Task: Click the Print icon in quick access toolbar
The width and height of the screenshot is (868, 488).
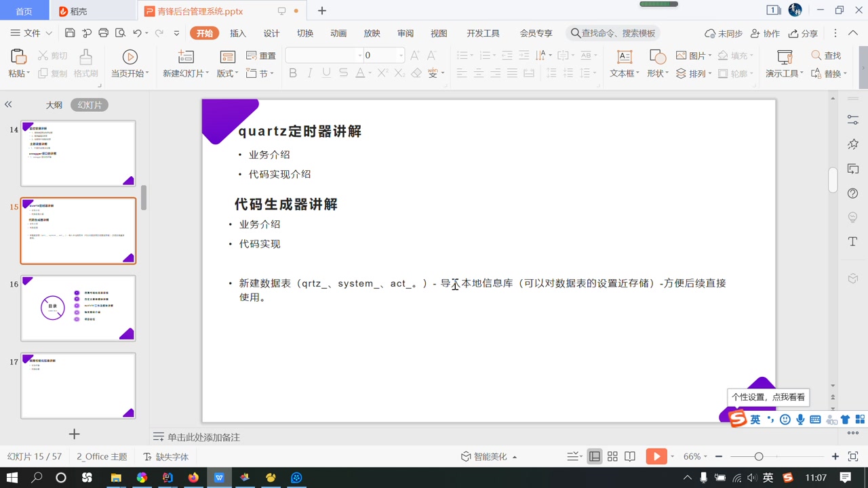Action: coord(103,33)
